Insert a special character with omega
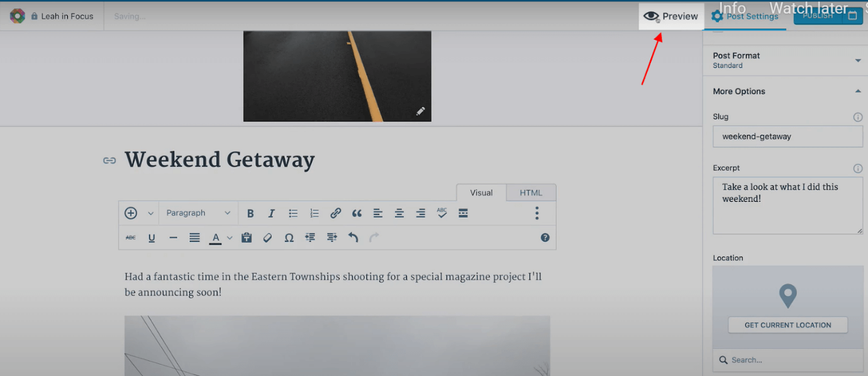 [289, 238]
